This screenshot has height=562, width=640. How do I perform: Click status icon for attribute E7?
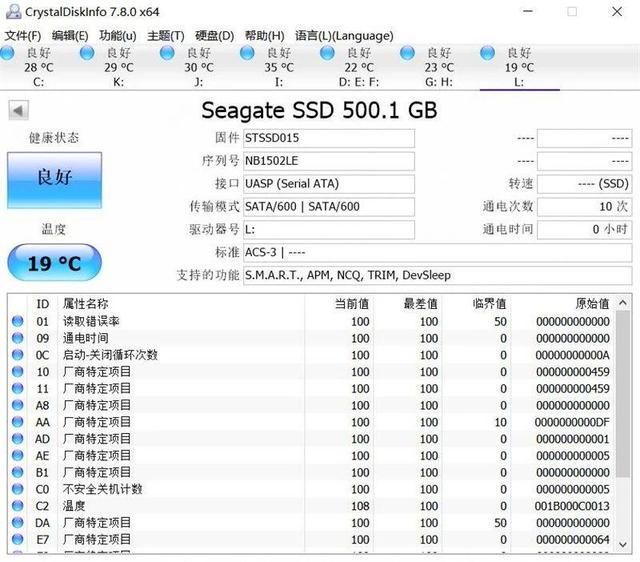tap(18, 539)
